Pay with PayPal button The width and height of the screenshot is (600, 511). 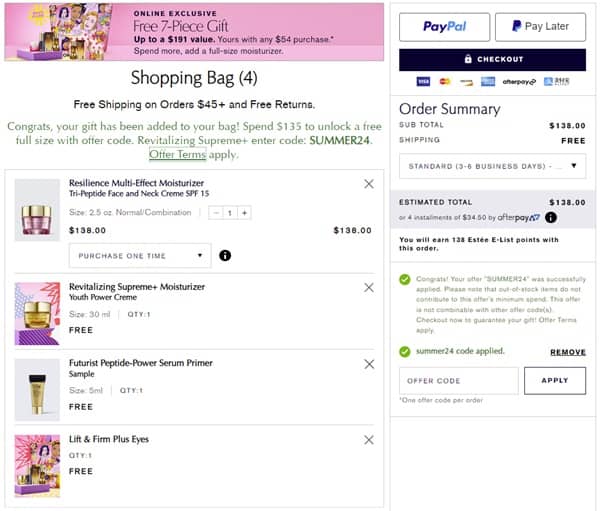pyautogui.click(x=444, y=27)
